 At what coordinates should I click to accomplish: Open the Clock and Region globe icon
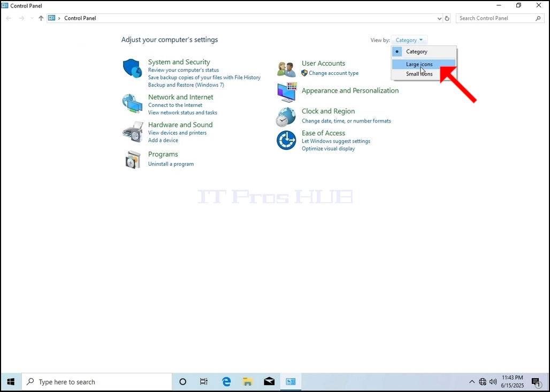pos(286,117)
